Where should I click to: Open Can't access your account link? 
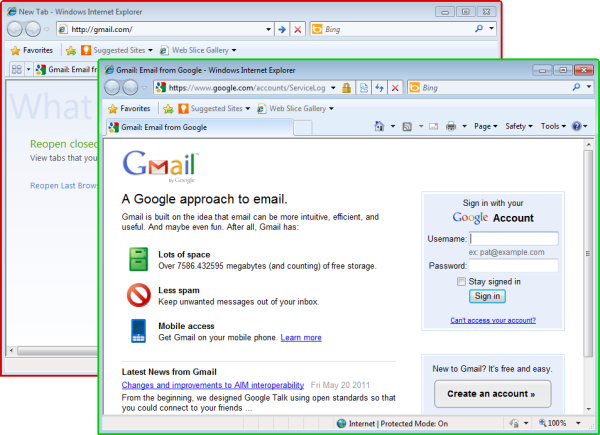[x=493, y=320]
